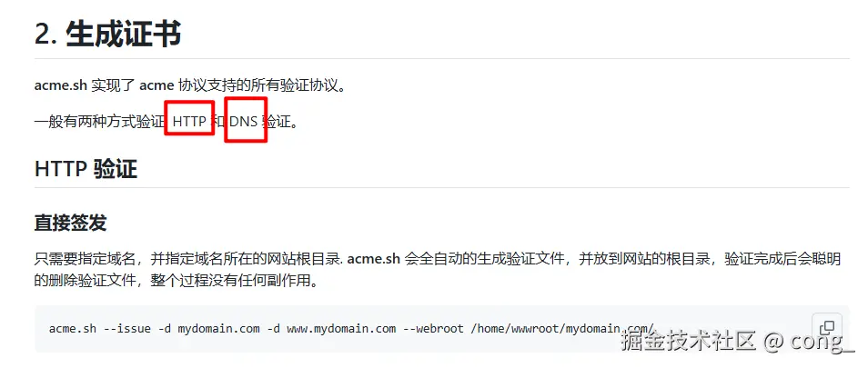The width and height of the screenshot is (868, 368).
Task: Click www.mydomain.com in the code block
Action: tap(341, 328)
